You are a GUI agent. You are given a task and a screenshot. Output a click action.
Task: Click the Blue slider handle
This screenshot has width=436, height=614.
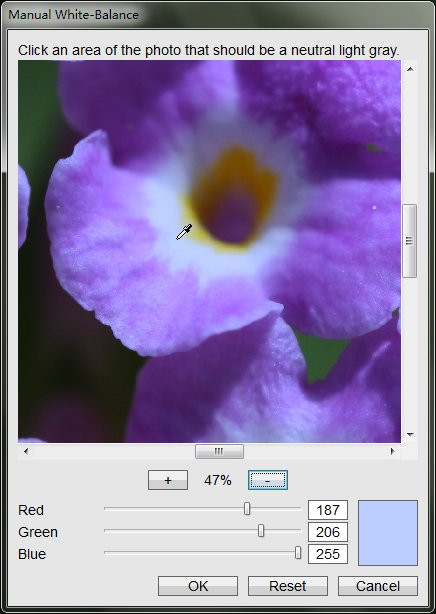(298, 553)
